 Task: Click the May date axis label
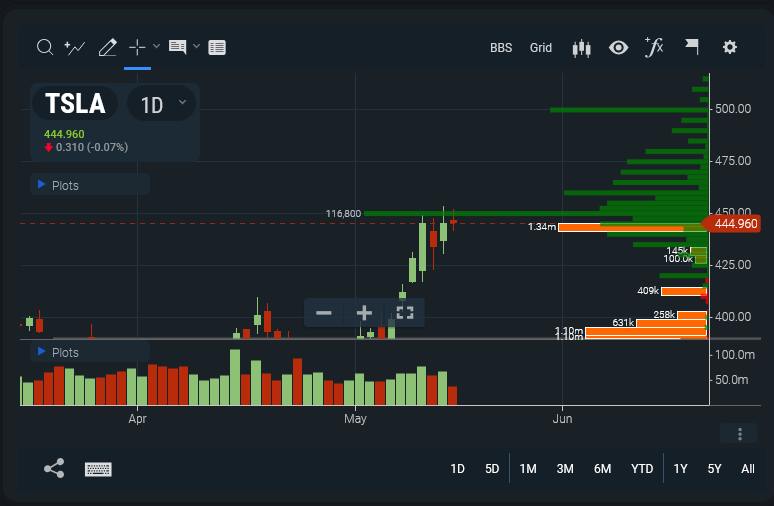(x=355, y=419)
